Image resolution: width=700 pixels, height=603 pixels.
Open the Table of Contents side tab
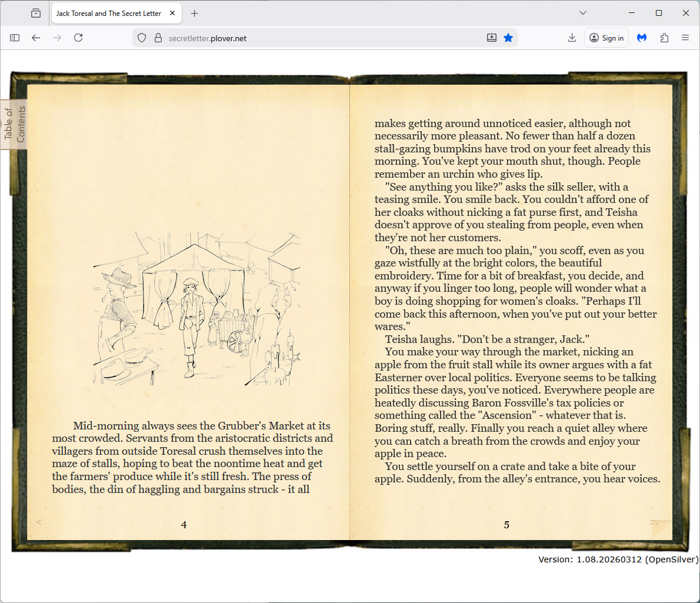(14, 124)
